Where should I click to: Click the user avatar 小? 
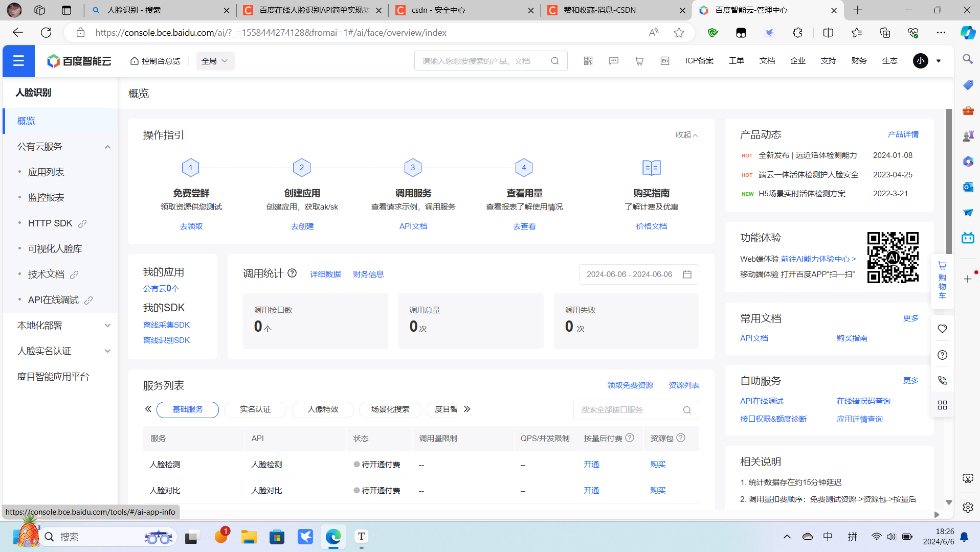click(921, 61)
